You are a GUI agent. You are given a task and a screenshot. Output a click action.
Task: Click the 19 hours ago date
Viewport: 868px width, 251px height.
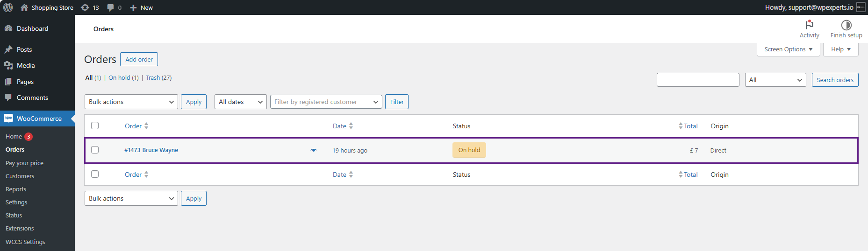coord(350,150)
